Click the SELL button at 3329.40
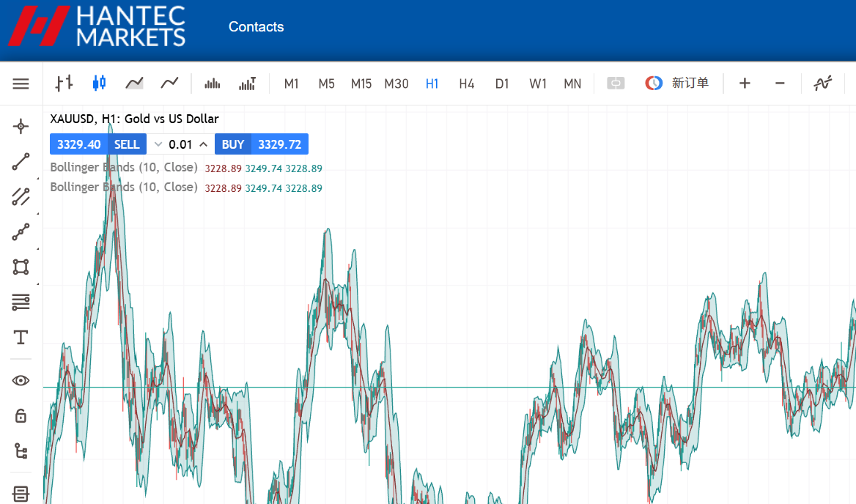The image size is (856, 504). point(98,144)
